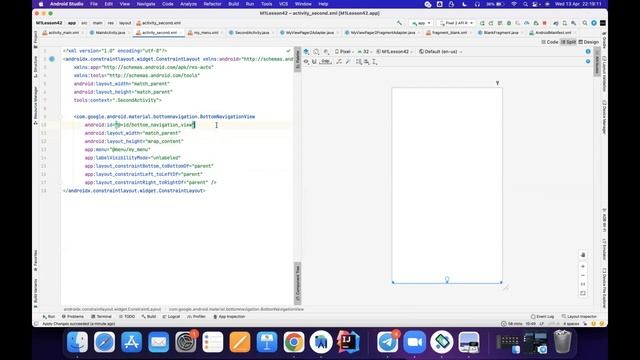Click the infer constraints wand icon
The height and width of the screenshot is (360, 640).
(348, 62)
